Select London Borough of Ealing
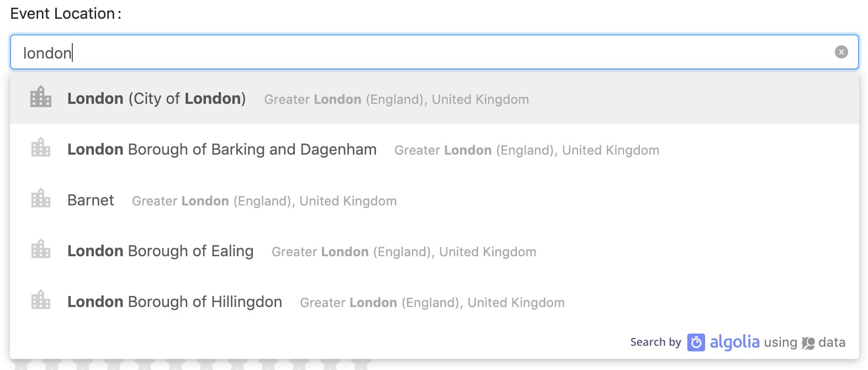The width and height of the screenshot is (868, 370). coord(435,251)
